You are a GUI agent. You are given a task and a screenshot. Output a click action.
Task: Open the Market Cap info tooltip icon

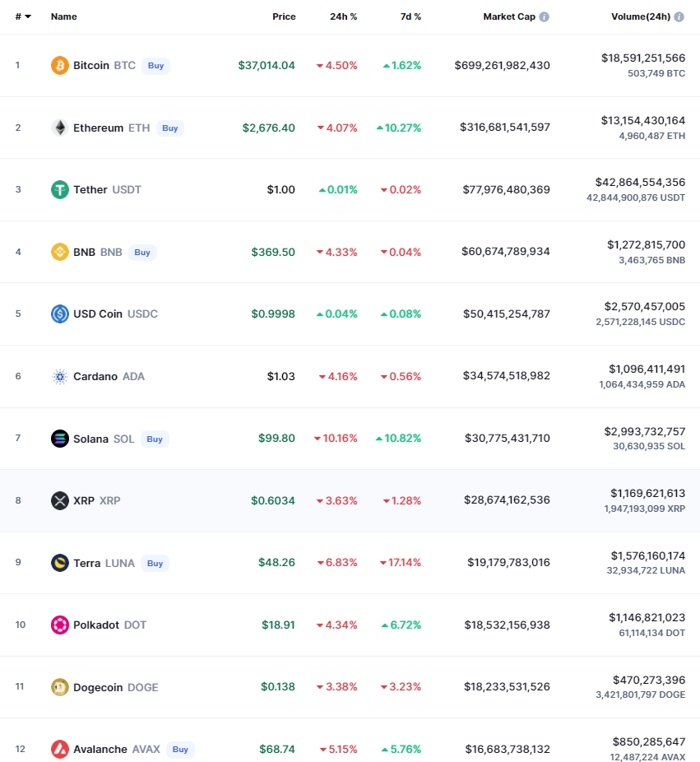pos(544,16)
